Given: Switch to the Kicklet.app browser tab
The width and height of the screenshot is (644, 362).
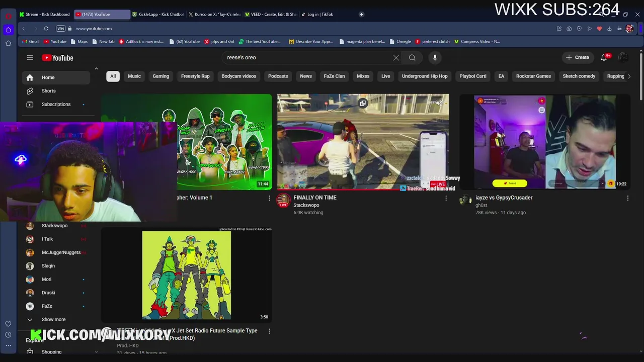Looking at the screenshot, I should (x=158, y=14).
